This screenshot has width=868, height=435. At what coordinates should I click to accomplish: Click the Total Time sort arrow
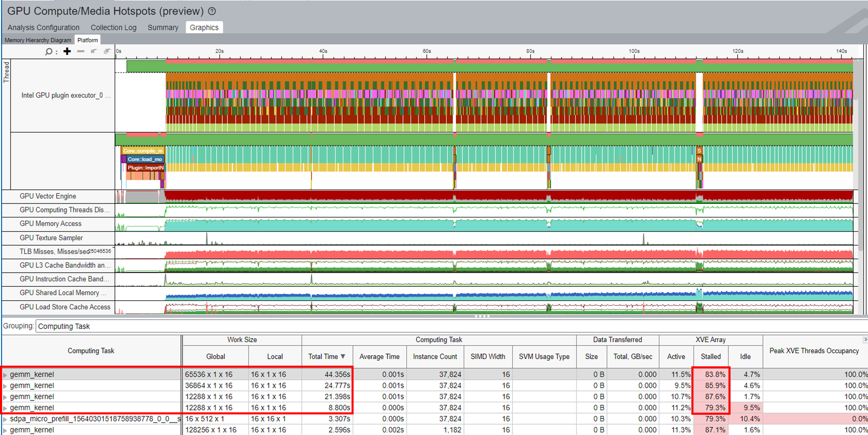point(343,356)
